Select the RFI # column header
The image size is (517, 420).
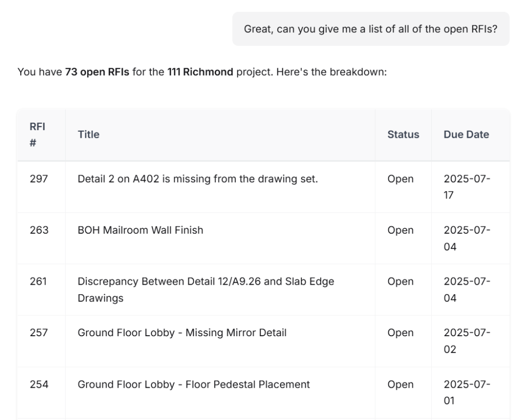[x=37, y=134]
